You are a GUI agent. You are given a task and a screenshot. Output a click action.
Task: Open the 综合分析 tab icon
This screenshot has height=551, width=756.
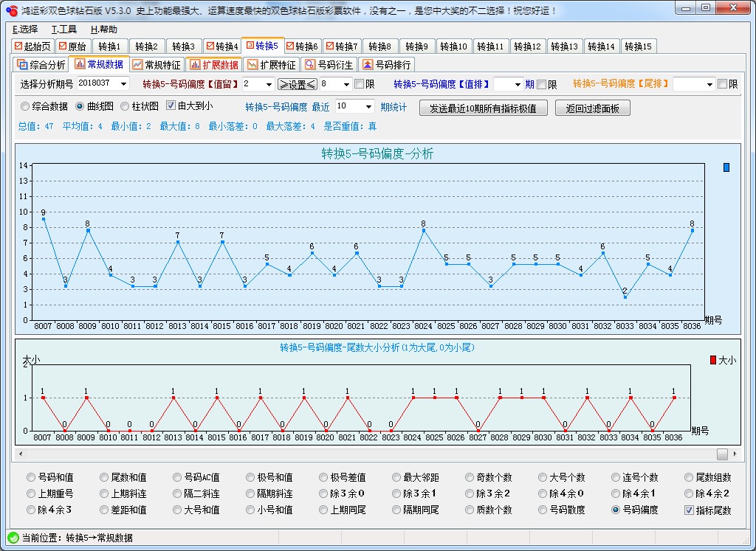pyautogui.click(x=22, y=65)
